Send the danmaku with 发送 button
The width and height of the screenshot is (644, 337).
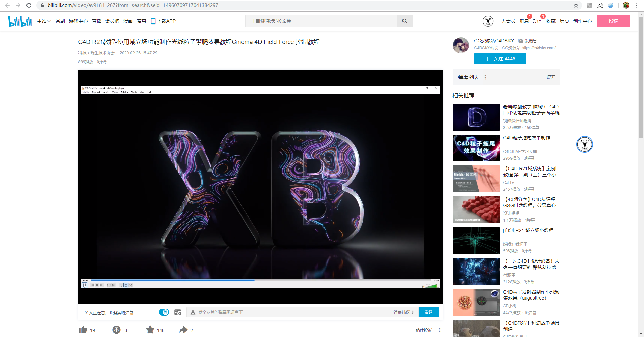(x=428, y=312)
